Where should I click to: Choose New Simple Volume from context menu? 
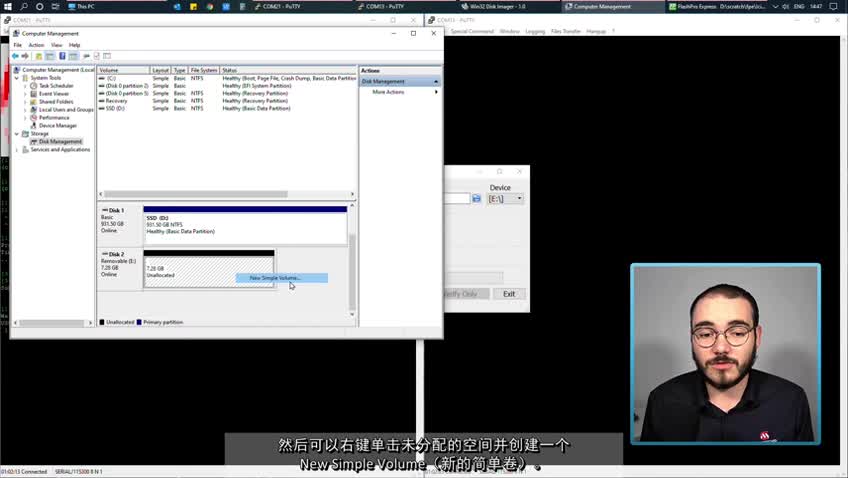275,278
